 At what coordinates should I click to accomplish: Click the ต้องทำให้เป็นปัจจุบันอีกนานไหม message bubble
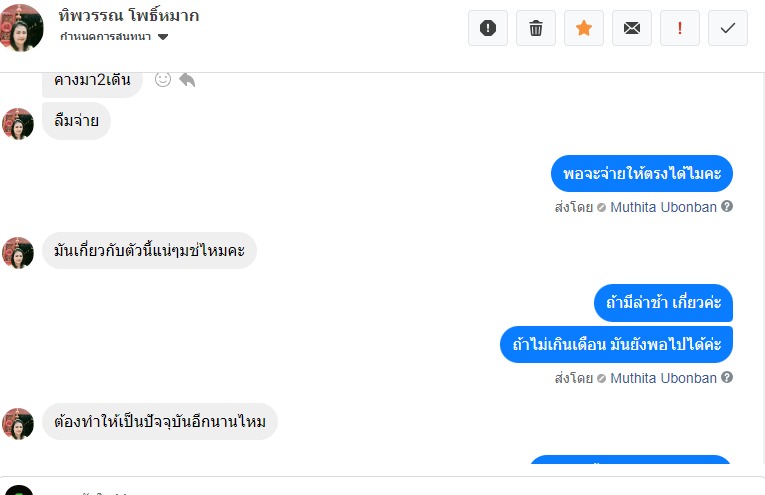(160, 422)
